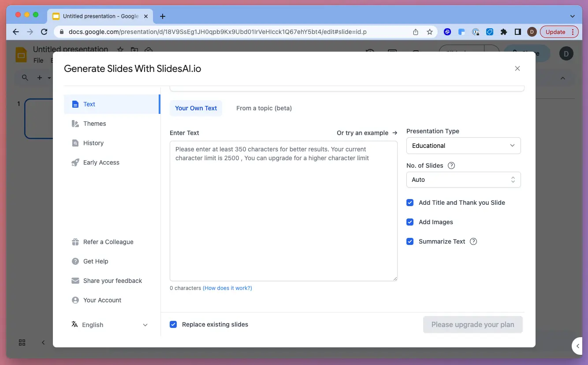Click the Slides search menus icon
The height and width of the screenshot is (365, 588).
[x=25, y=78]
